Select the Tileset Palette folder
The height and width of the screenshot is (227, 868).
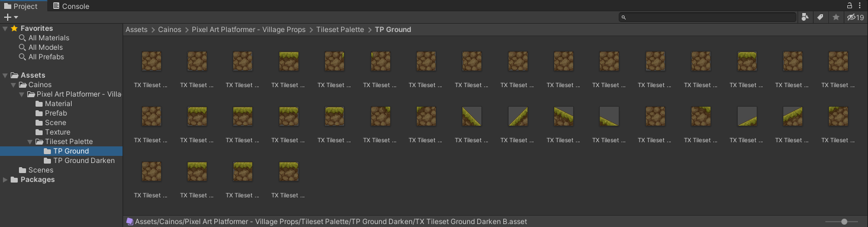pyautogui.click(x=69, y=142)
